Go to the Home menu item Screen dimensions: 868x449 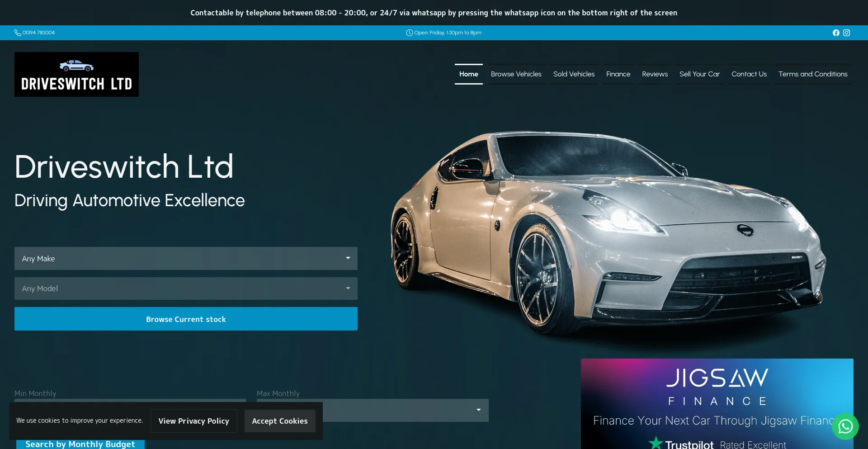[468, 74]
